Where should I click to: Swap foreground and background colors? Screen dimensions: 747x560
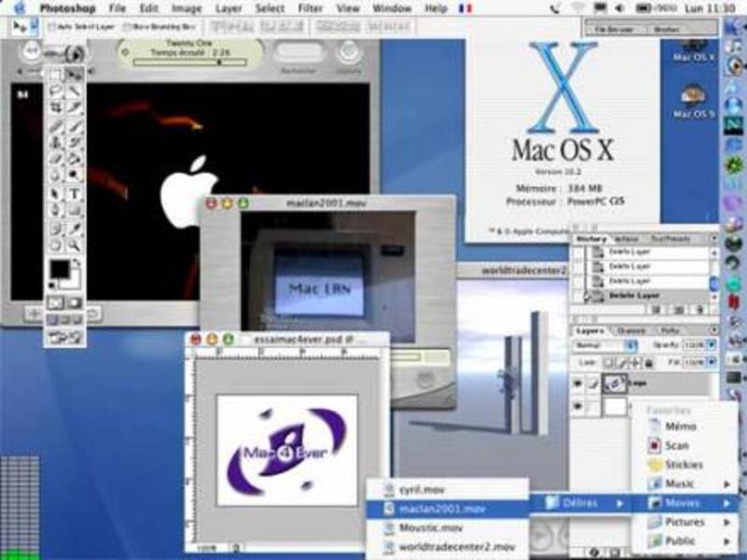tap(77, 263)
